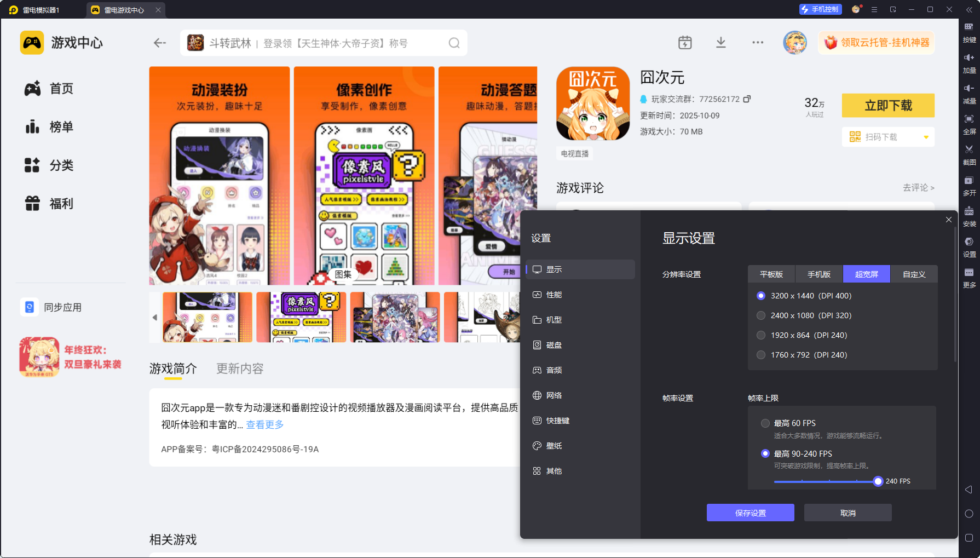Click the 取消 button in settings
The width and height of the screenshot is (980, 558).
click(x=848, y=513)
